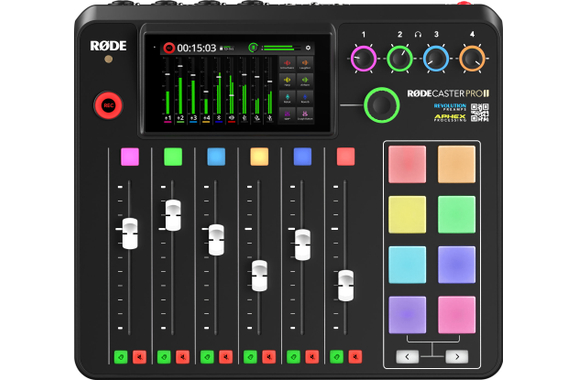Turn headphone knob 1 with magenta ring
This screenshot has height=380, width=576.
pos(363,58)
